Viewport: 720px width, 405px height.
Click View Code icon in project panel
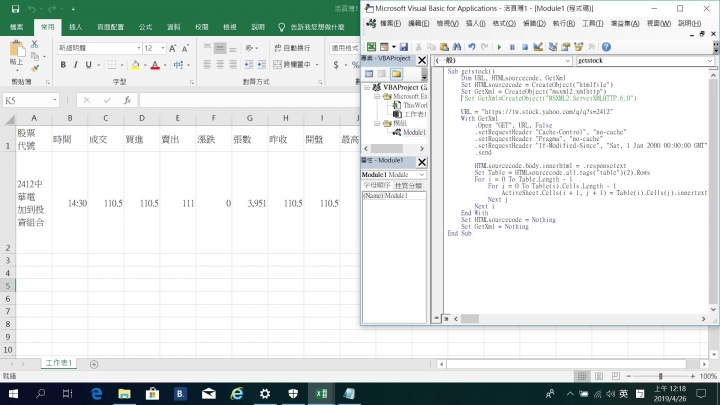pyautogui.click(x=369, y=74)
